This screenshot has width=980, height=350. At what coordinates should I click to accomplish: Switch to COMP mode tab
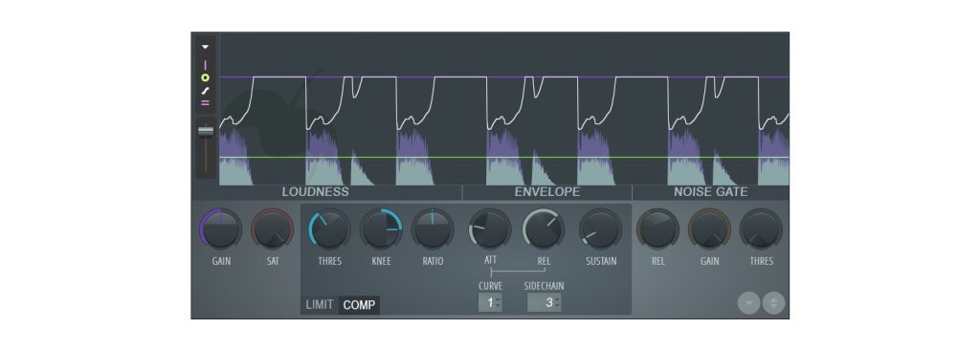point(360,305)
